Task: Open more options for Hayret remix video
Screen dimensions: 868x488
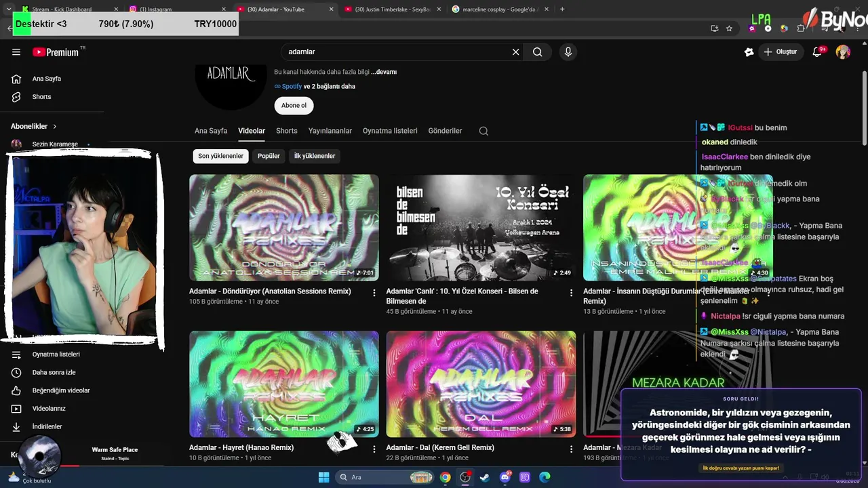Action: (x=374, y=449)
